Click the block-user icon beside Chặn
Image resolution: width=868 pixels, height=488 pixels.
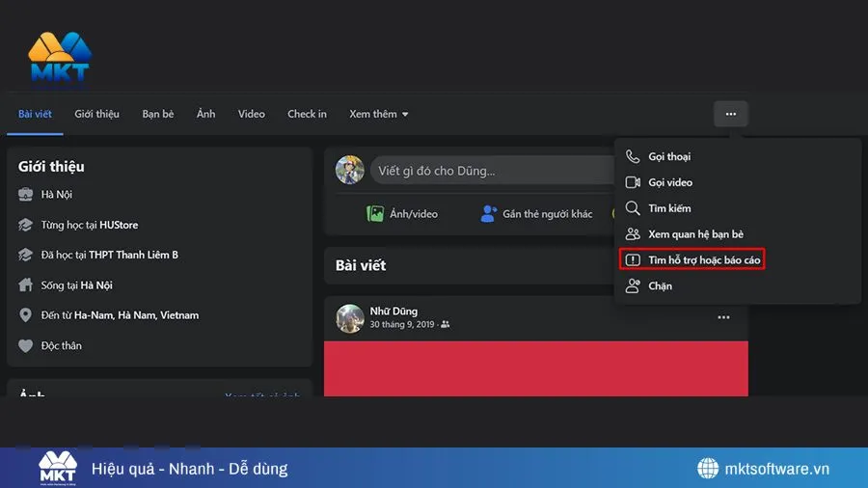click(x=633, y=286)
